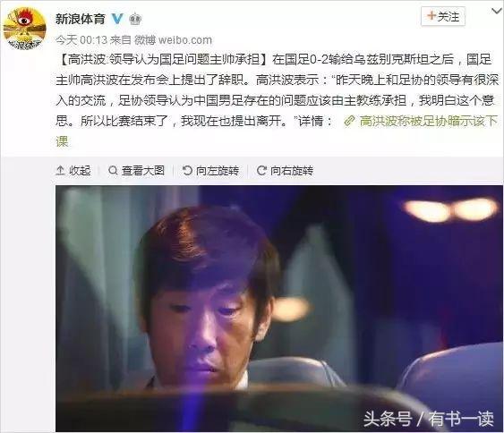504x433 pixels.
Task: Click the magnifier icon beside 查看大图
Action: click(x=113, y=171)
